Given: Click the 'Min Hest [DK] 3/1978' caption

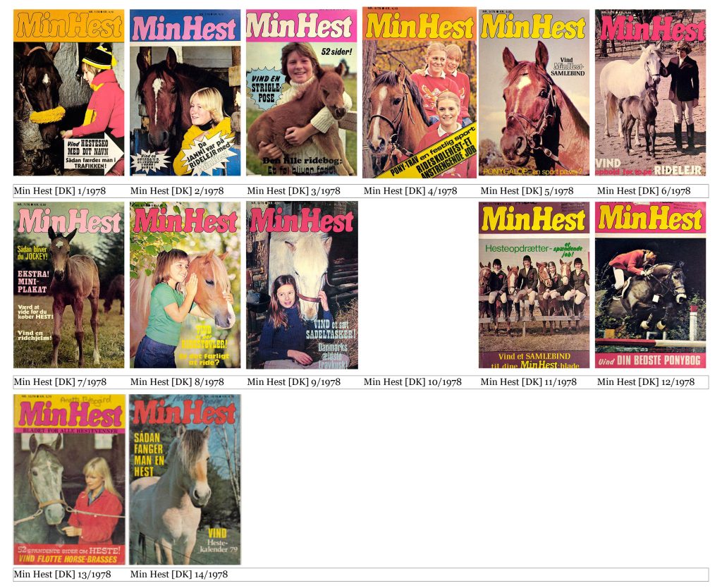Looking at the screenshot, I should [294, 190].
